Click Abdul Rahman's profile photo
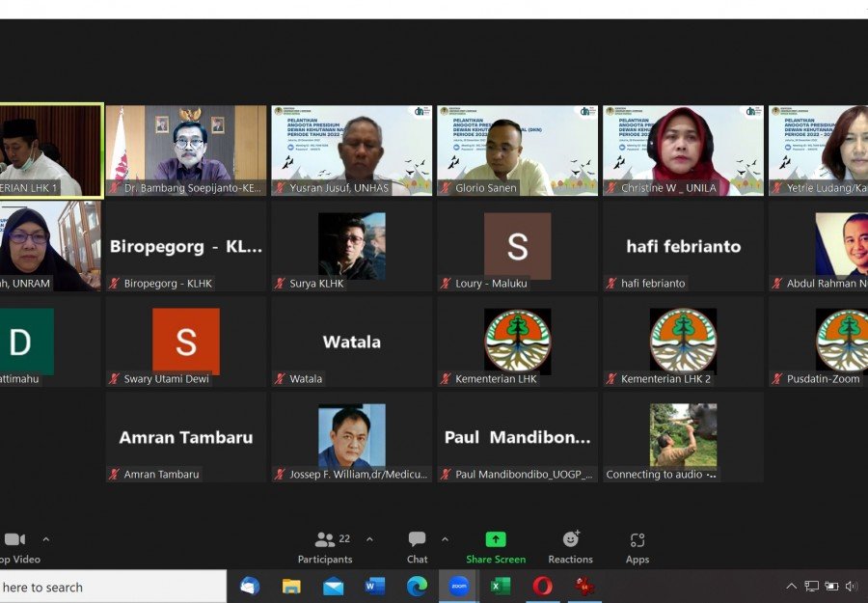868x603 pixels. click(x=841, y=246)
